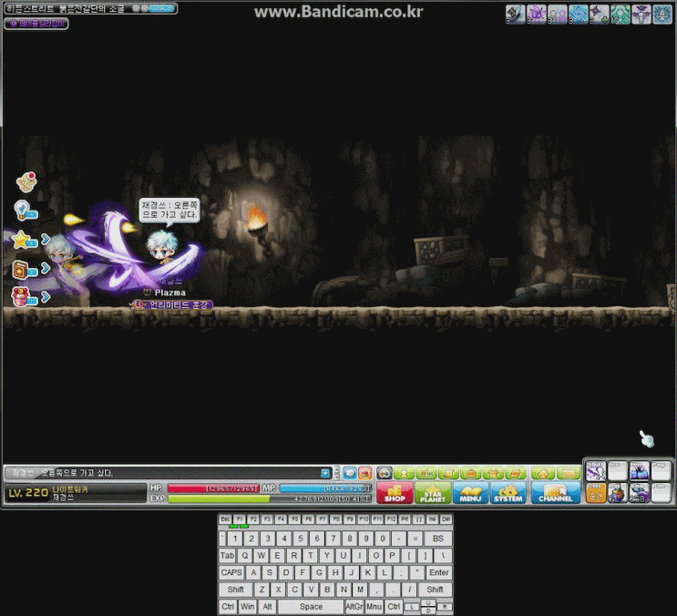Click the BS backspace key on overlay
The width and height of the screenshot is (677, 616).
point(437,539)
